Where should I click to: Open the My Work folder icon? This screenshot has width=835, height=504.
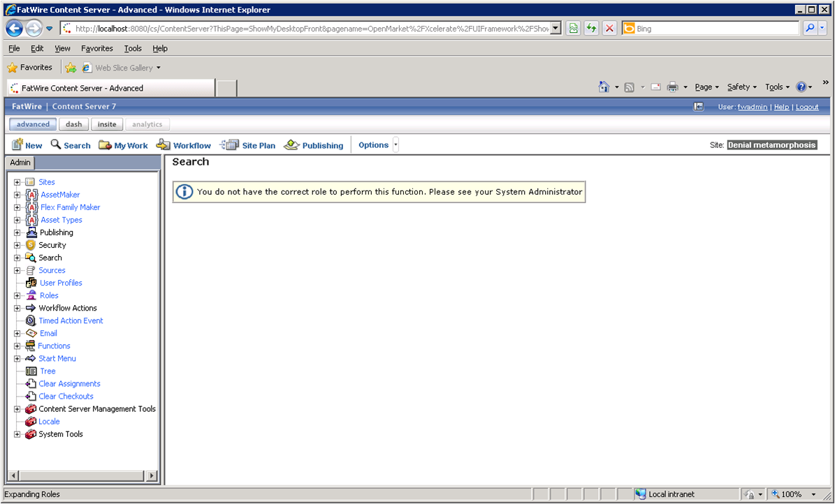[105, 144]
